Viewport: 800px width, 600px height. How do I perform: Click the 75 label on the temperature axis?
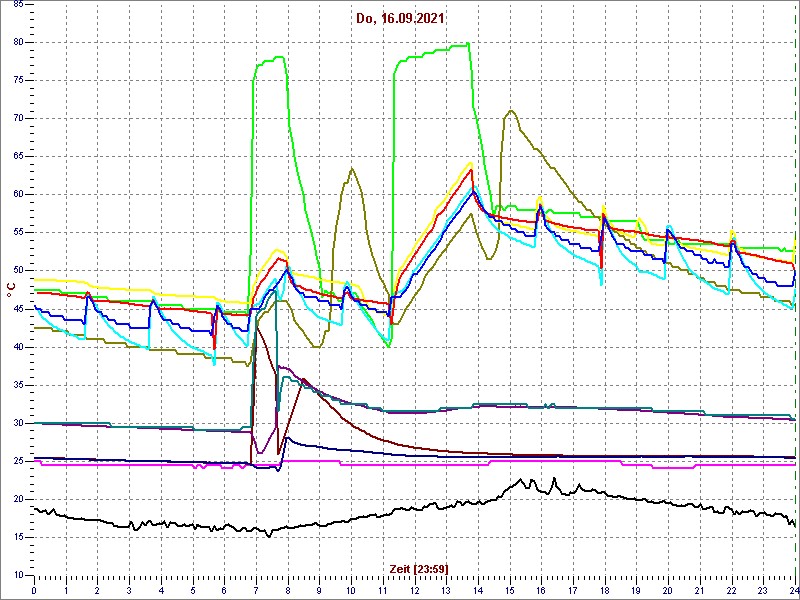tap(17, 81)
